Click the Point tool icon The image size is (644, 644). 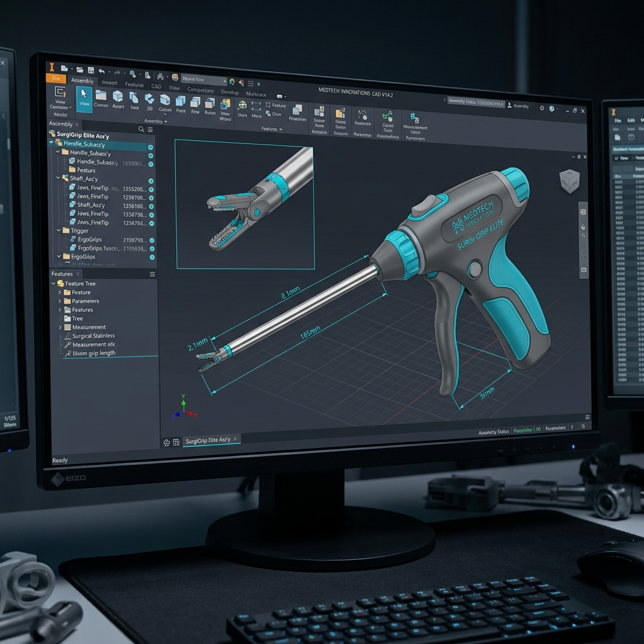tap(180, 104)
